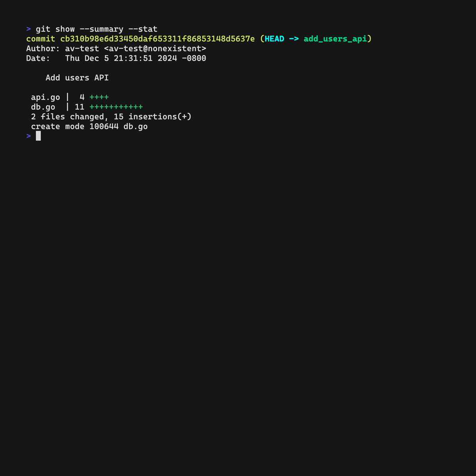Click the blue prompt arrow on last line
Screen dimensions: 476x476
click(29, 136)
